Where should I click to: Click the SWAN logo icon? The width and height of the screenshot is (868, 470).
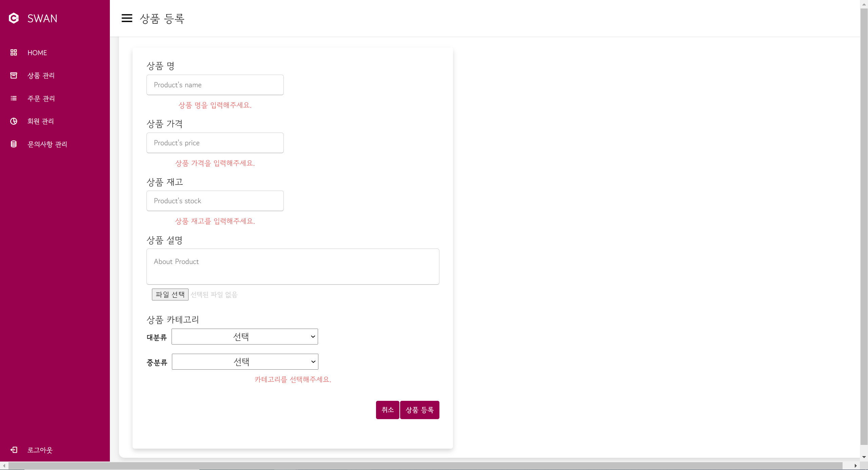[14, 18]
